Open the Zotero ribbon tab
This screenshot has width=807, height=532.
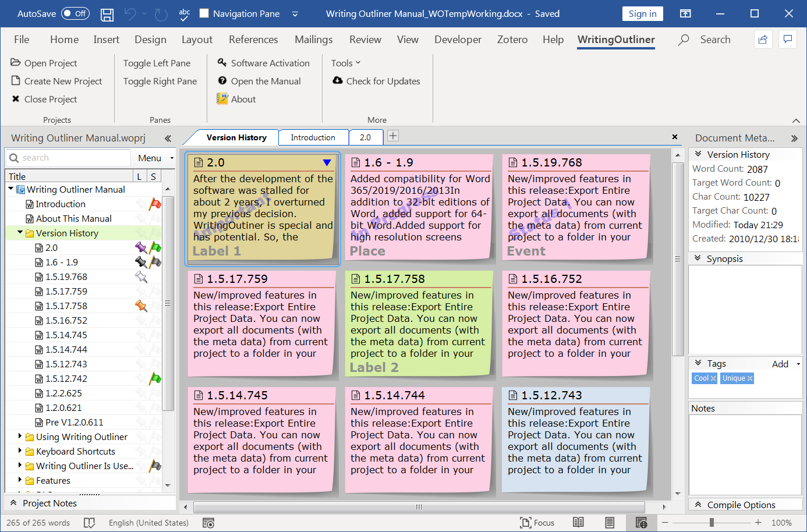(x=512, y=40)
